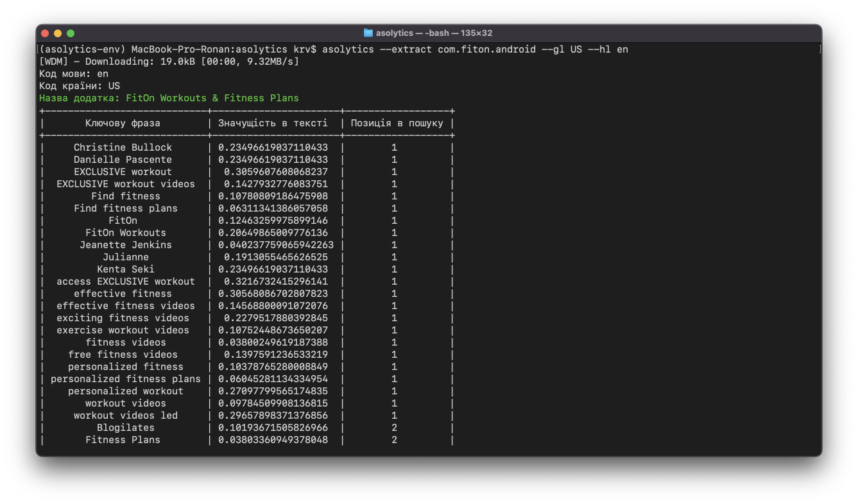Viewport: 858px width, 504px height.
Task: Click the 'Jeanette Jenkins' keyword cell
Action: [x=126, y=245]
